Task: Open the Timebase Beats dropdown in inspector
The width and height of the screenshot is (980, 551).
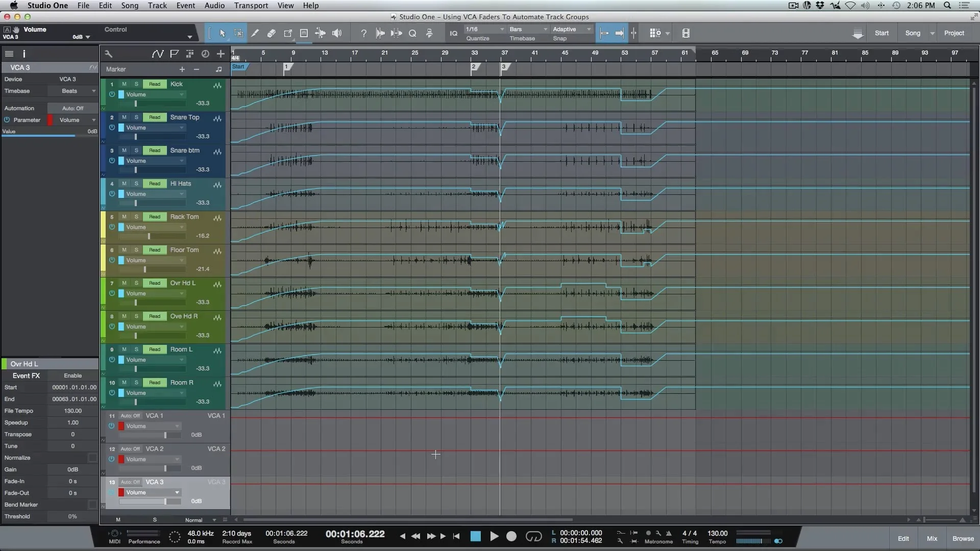Action: click(x=72, y=91)
